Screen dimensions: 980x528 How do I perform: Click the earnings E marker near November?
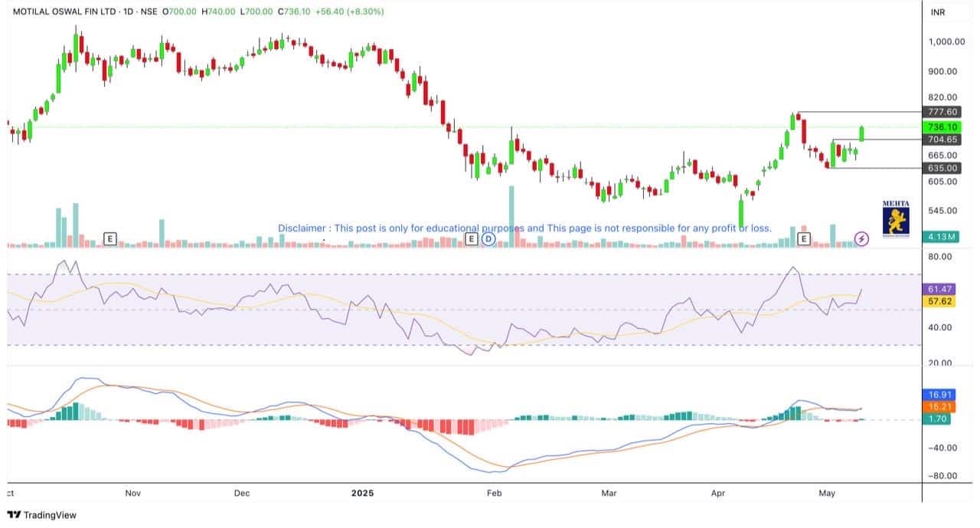(109, 239)
